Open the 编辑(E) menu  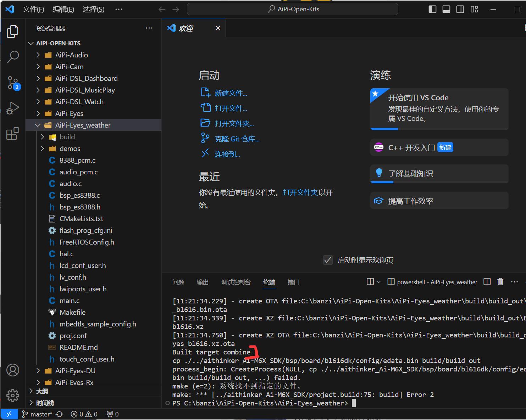coord(63,10)
